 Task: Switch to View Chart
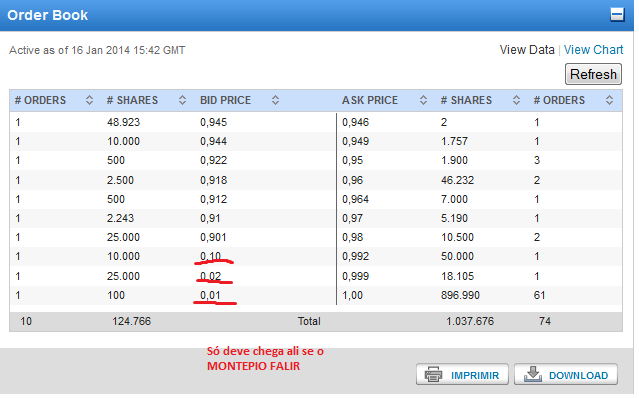[593, 50]
